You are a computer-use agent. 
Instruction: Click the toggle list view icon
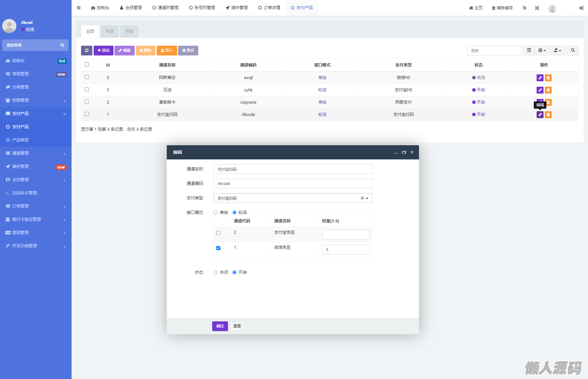tap(529, 50)
